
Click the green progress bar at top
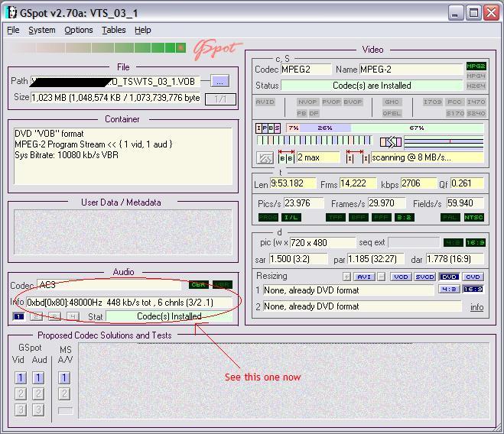tap(98, 48)
